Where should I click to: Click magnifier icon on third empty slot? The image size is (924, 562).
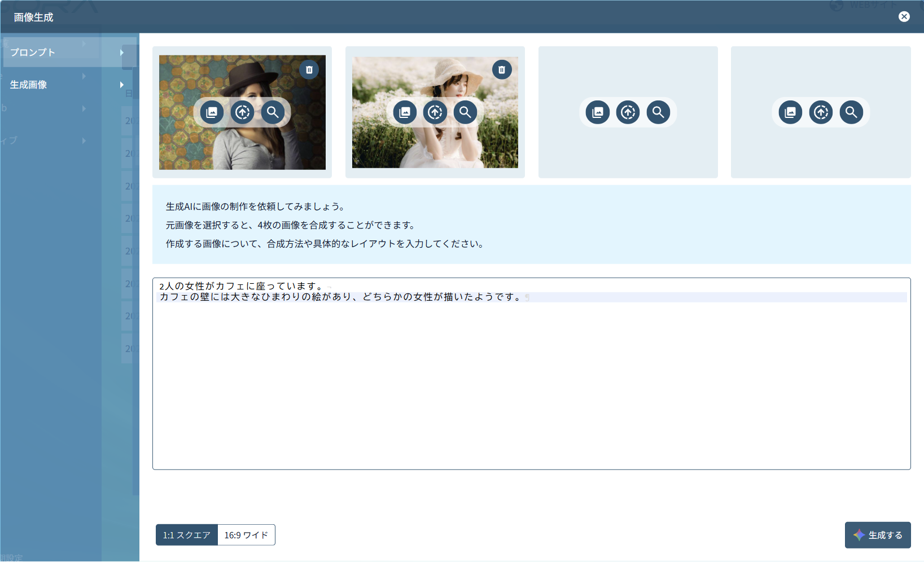(658, 112)
